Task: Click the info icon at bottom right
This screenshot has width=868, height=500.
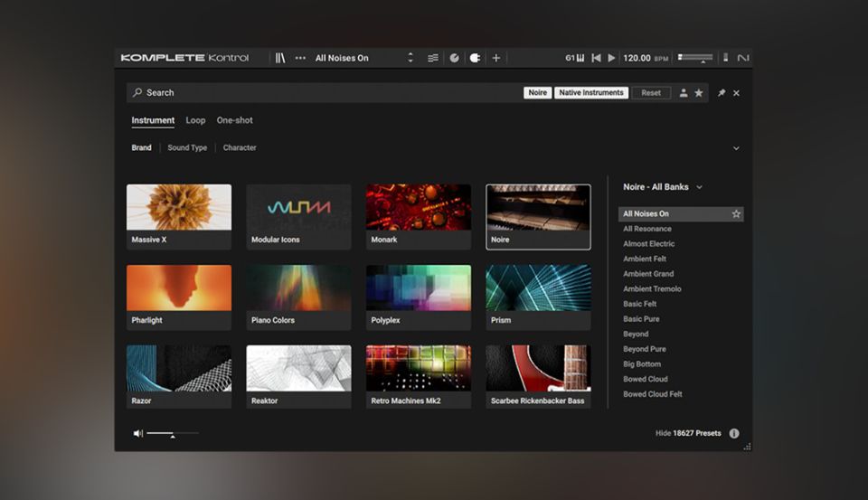Action: click(x=734, y=433)
